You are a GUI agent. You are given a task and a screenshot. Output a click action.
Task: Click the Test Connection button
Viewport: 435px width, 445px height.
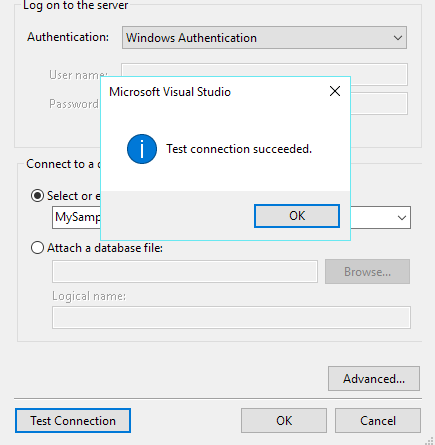pos(73,421)
